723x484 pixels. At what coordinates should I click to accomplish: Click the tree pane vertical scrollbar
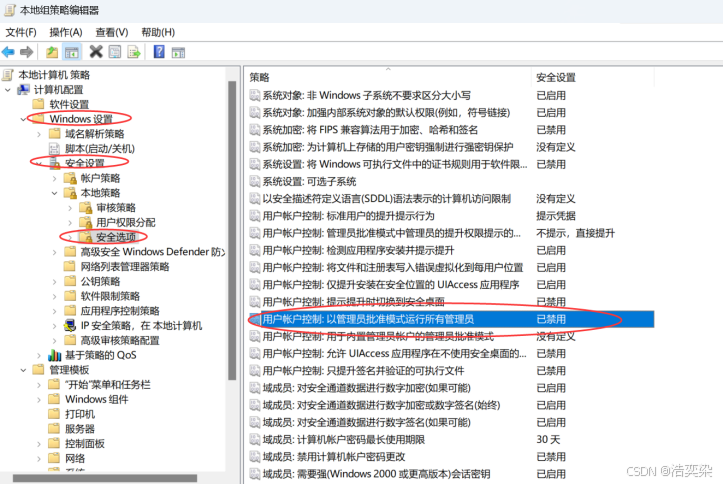[x=232, y=230]
